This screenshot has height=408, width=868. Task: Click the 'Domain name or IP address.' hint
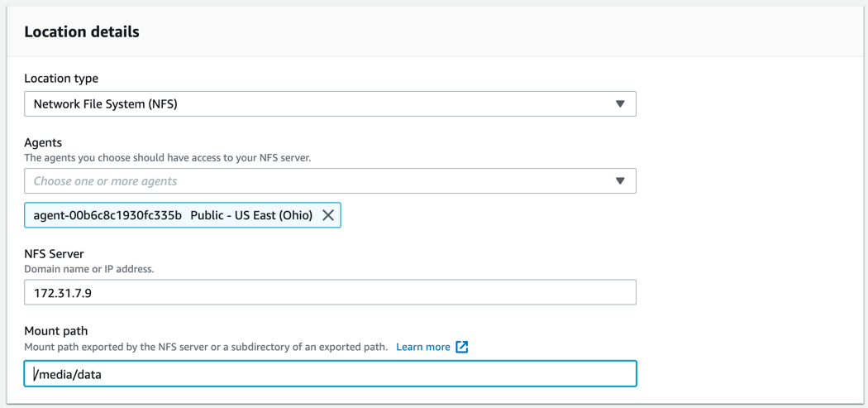pyautogui.click(x=89, y=270)
